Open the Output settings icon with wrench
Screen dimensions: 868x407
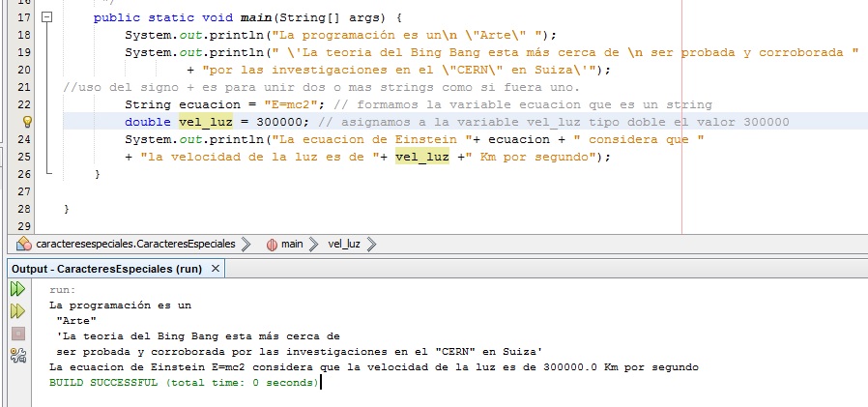pyautogui.click(x=16, y=355)
